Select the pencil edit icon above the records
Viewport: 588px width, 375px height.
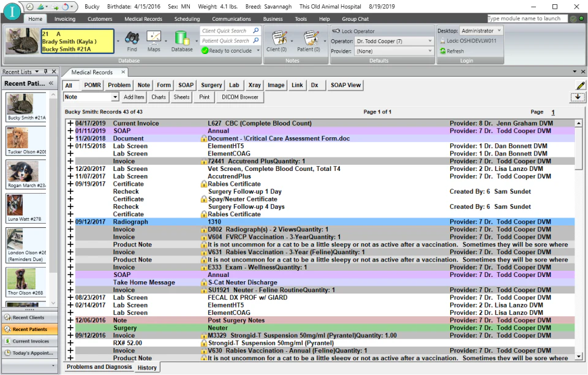tap(581, 85)
